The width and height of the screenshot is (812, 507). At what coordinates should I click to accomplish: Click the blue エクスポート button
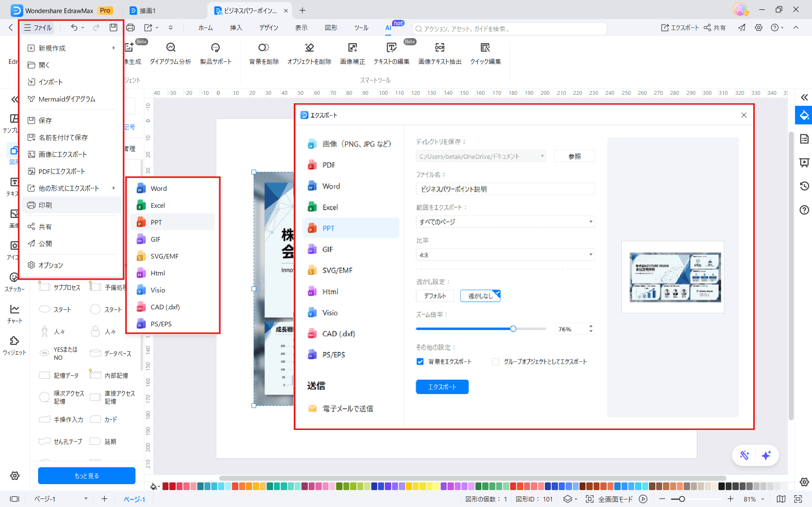tap(442, 386)
